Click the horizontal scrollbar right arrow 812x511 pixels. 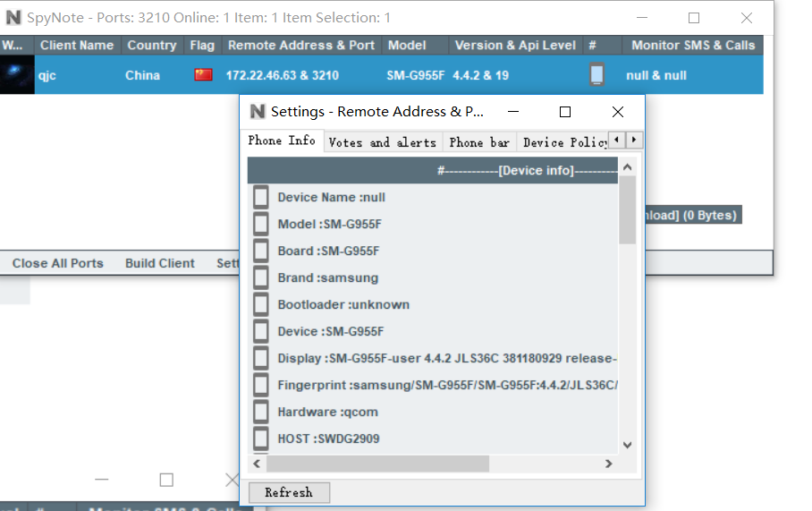tap(609, 464)
